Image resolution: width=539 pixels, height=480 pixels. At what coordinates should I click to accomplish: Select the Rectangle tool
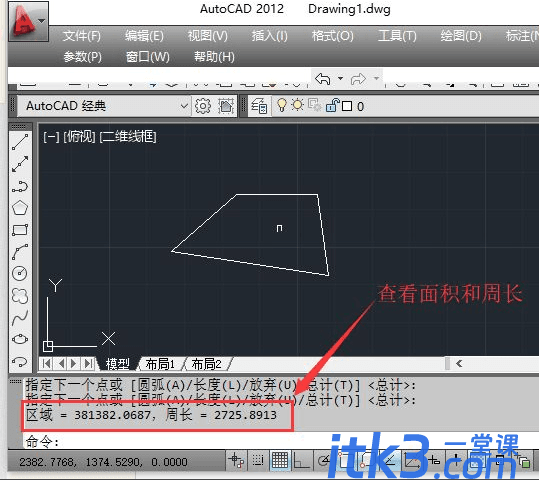tap(20, 230)
